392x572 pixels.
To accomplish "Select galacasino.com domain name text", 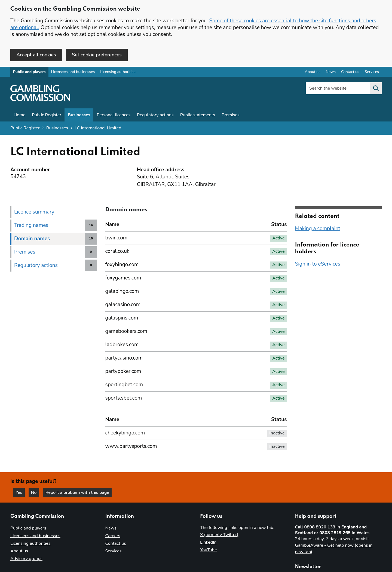I will pyautogui.click(x=123, y=305).
